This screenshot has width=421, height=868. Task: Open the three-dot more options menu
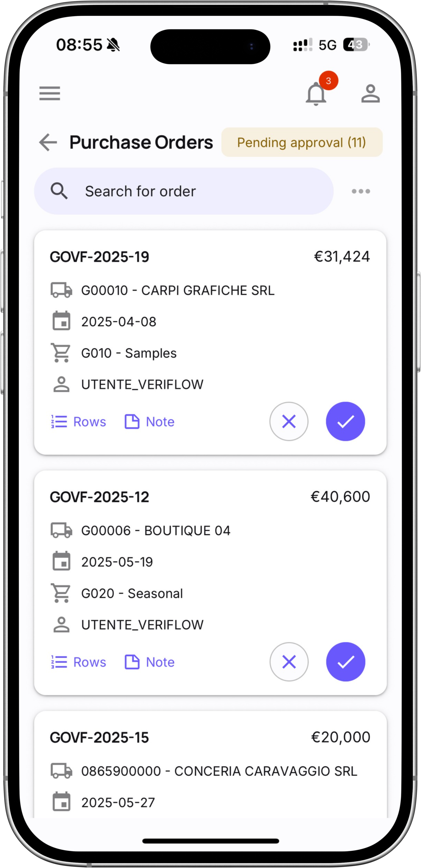click(361, 191)
